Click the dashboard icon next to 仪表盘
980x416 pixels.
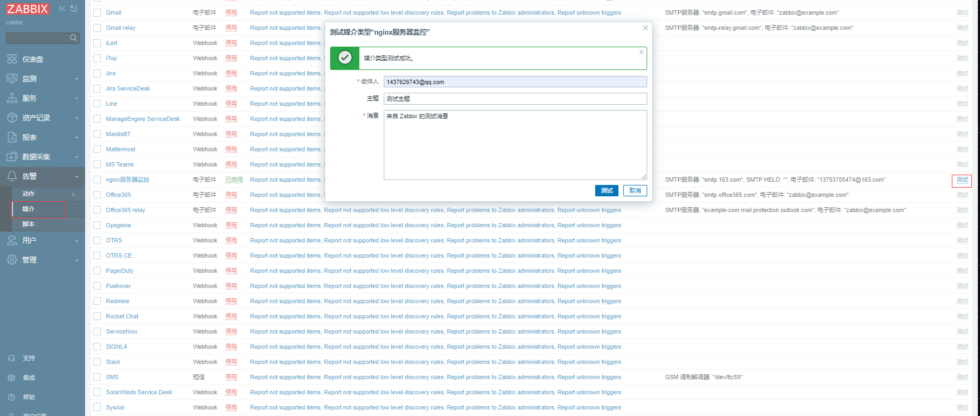click(x=12, y=59)
